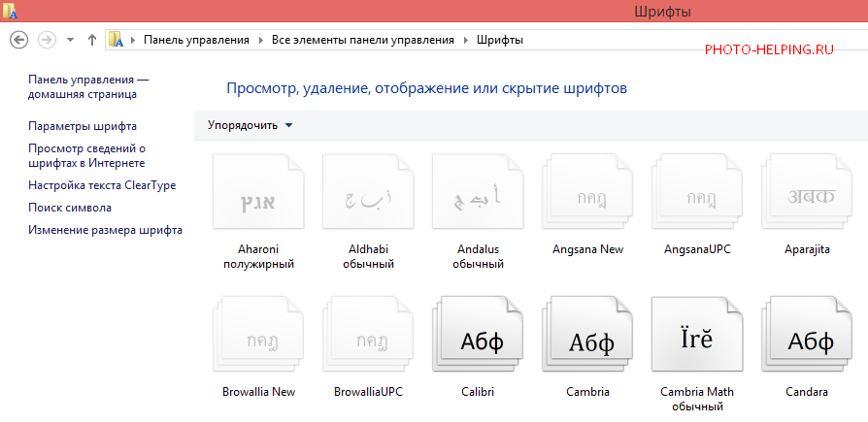
Task: Click the Andalus обычный label
Action: click(x=478, y=257)
